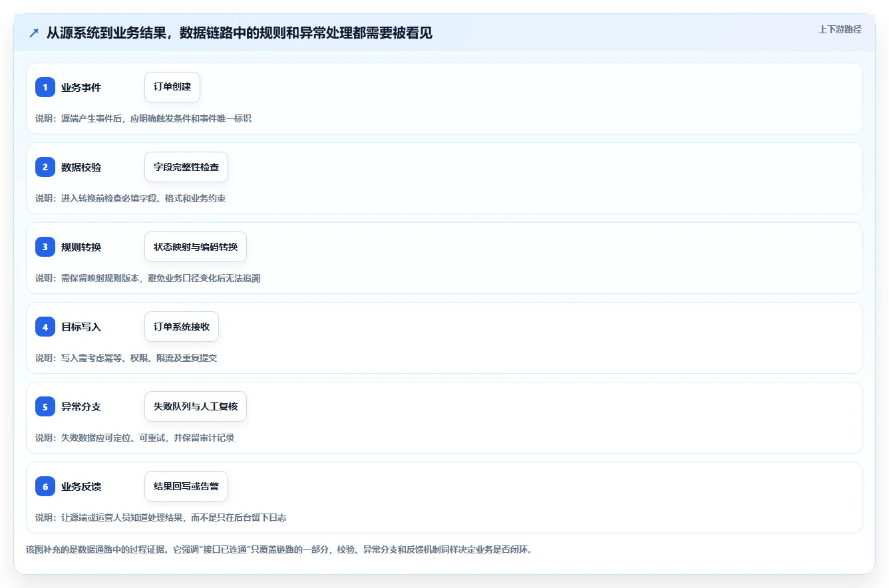Viewport: 889px width, 588px height.
Task: Click the 规则转换 step label
Action: pos(81,247)
